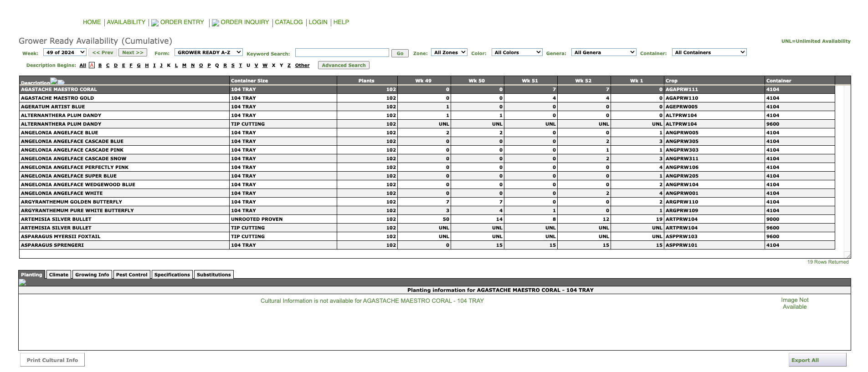
Task: Click the ORDER INQUIRY image icon
Action: (216, 23)
